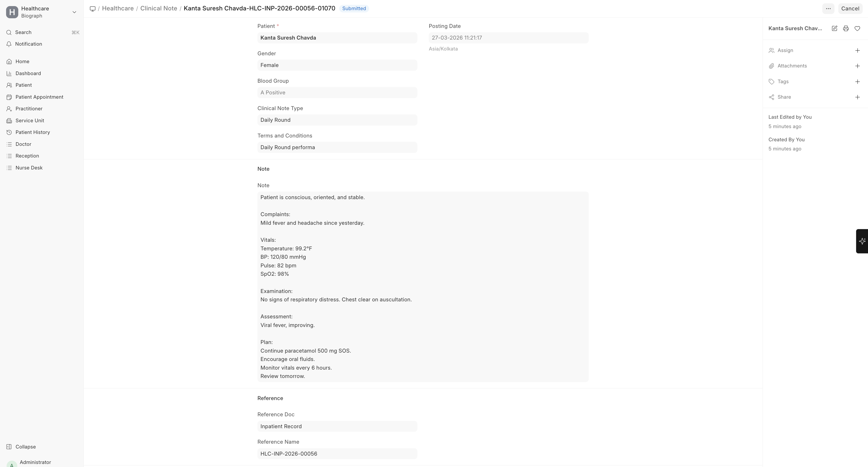Click the desk icon in breadcrumb
Screen dimensions: 868x467
(x=93, y=9)
